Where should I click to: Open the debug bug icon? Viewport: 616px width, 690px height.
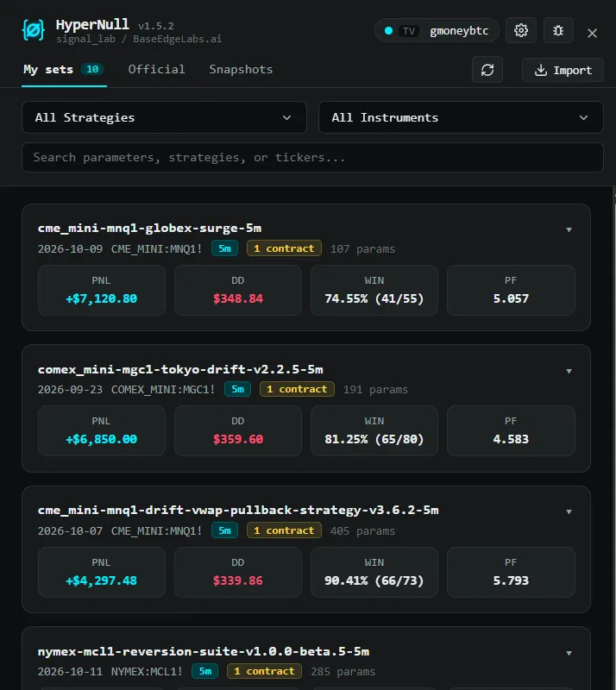pos(558,30)
